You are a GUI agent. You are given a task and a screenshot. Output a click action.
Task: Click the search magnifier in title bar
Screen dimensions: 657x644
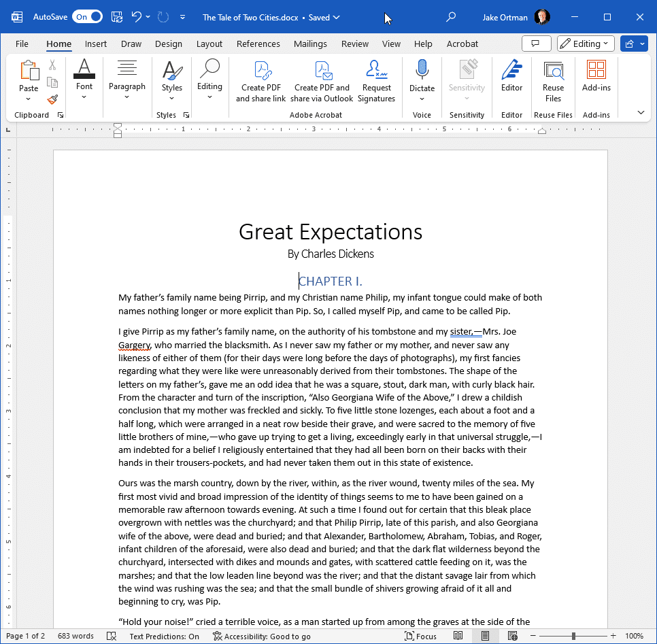coord(451,17)
